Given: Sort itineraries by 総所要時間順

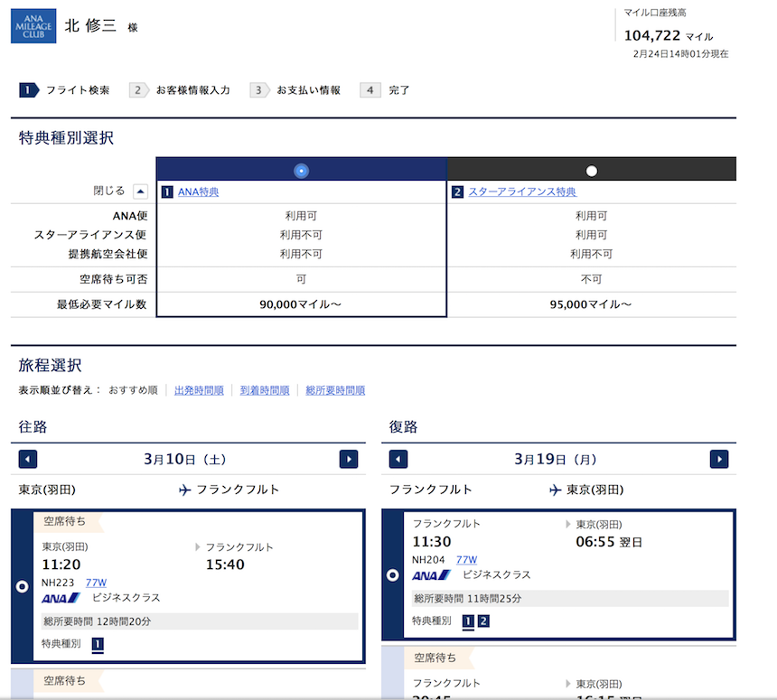Looking at the screenshot, I should 335,390.
